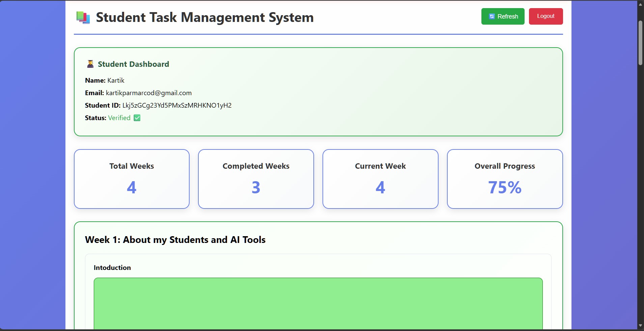Click the vertical scrollbar thumb

(640, 43)
